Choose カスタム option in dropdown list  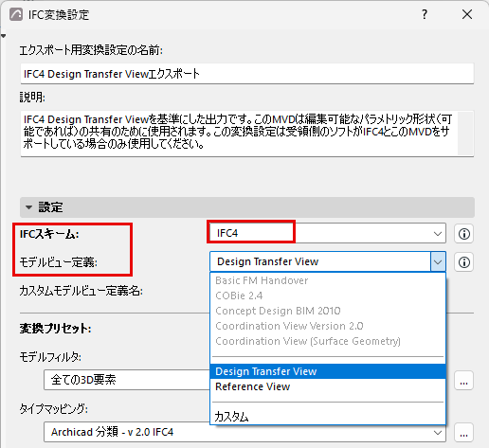[328, 417]
